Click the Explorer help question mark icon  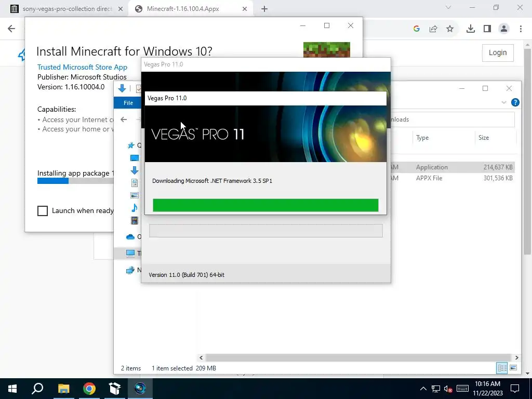(515, 102)
